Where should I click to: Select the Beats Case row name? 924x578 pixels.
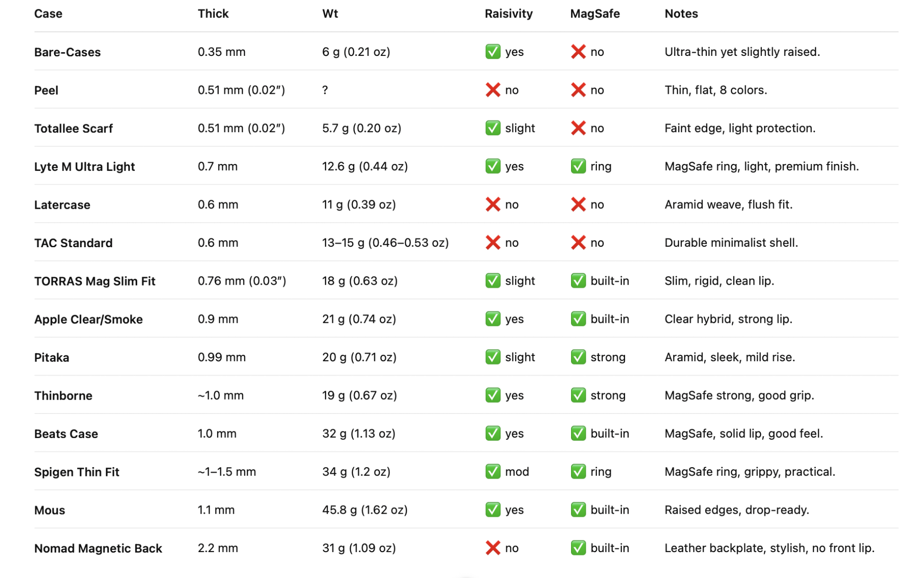66,434
